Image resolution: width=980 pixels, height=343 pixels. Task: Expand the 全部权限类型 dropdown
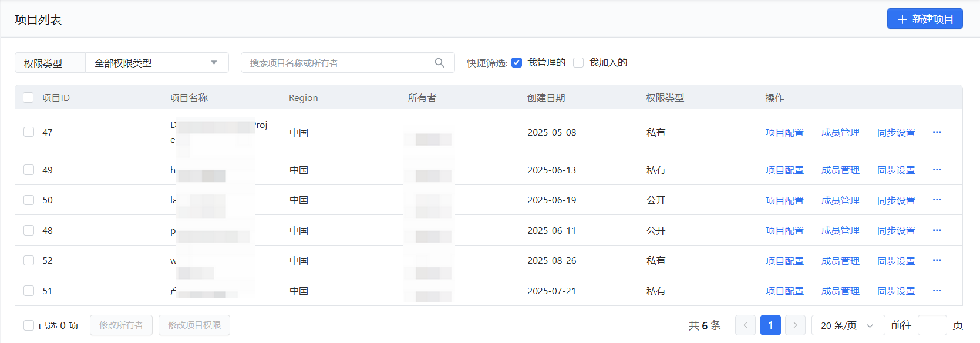[157, 63]
